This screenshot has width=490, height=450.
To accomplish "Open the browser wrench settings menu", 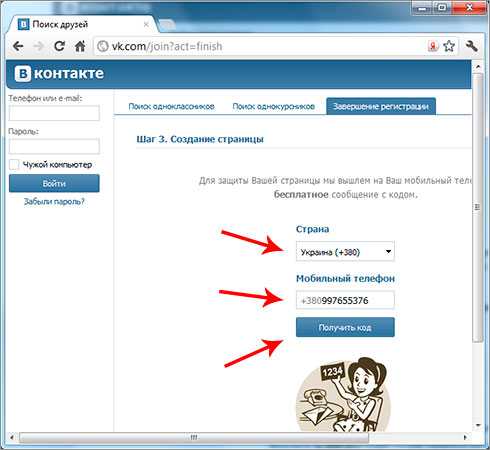I will [x=472, y=46].
